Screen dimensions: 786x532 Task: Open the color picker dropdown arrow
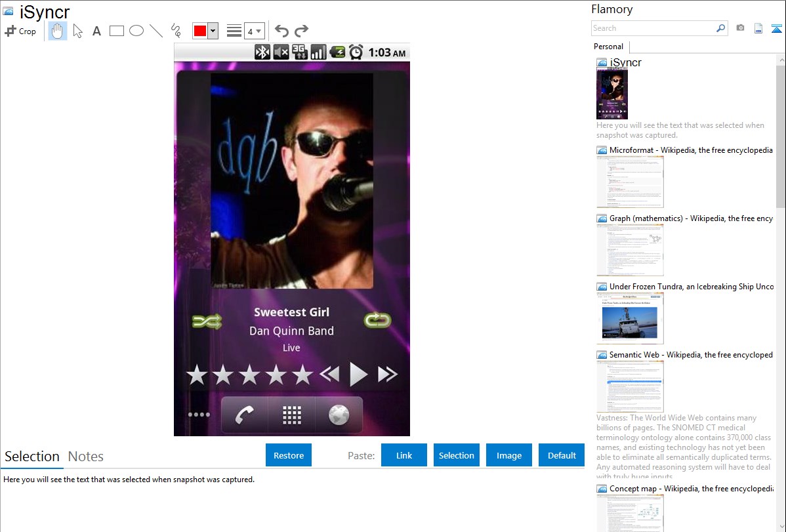(x=213, y=31)
